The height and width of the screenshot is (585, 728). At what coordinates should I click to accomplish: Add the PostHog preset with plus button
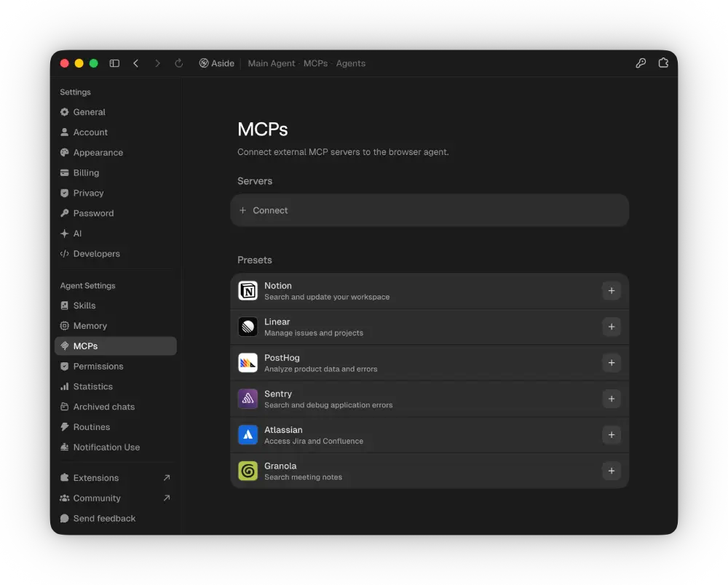pos(612,363)
